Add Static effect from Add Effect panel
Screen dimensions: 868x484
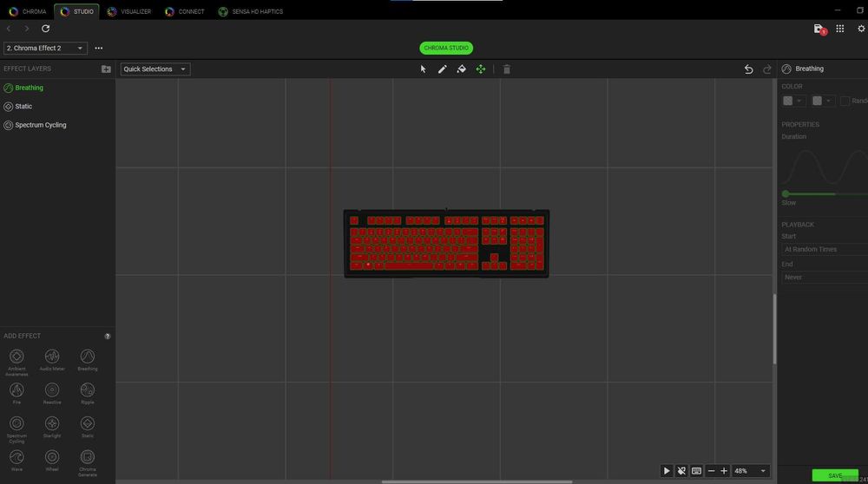coord(88,427)
